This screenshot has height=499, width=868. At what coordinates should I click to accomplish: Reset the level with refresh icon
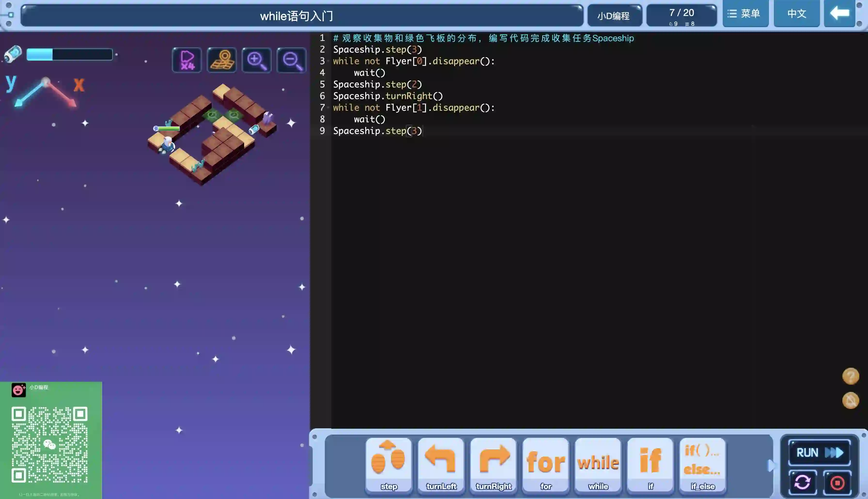coord(802,483)
